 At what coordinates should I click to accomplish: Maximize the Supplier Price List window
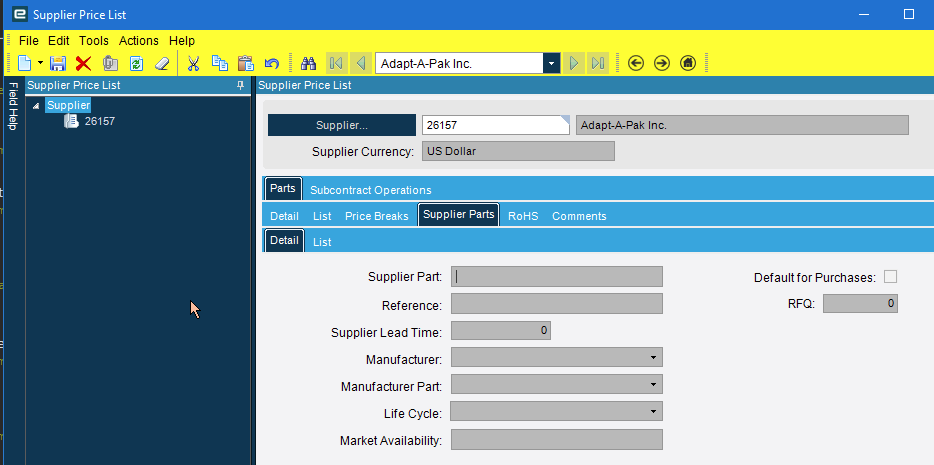(909, 14)
